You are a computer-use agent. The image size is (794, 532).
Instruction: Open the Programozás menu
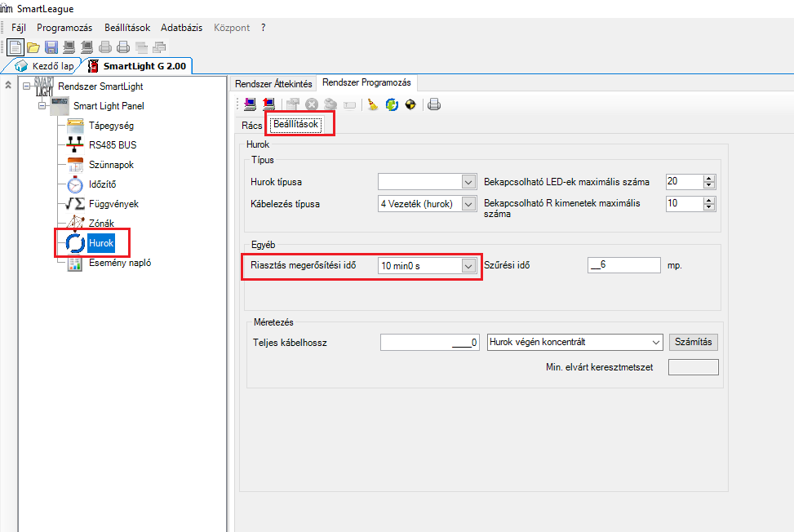click(64, 28)
